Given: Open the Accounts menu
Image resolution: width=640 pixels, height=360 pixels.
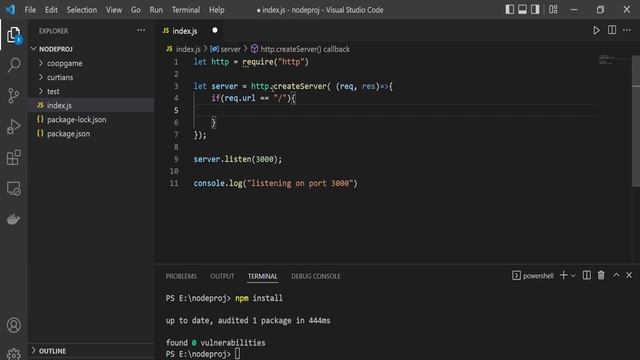Looking at the screenshot, I should pyautogui.click(x=14, y=325).
